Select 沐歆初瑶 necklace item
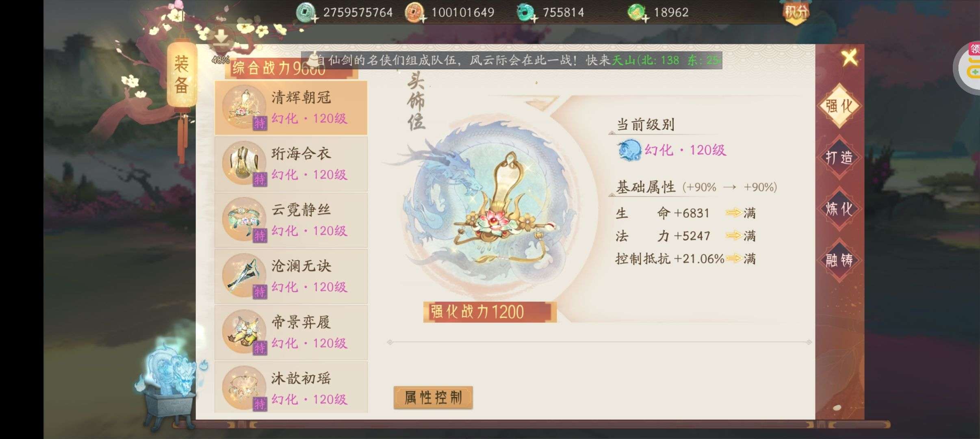The image size is (980, 439). (x=291, y=387)
